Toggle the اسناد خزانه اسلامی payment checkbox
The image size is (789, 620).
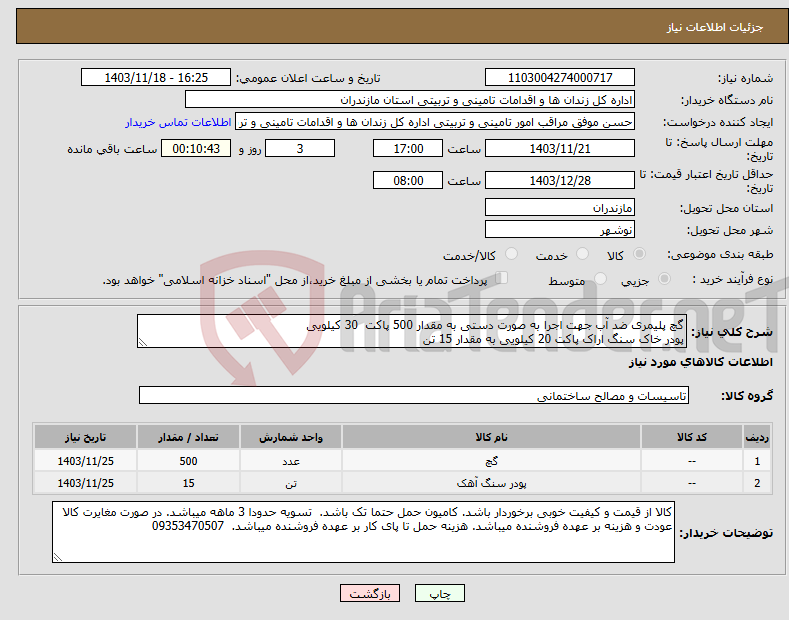(502, 278)
